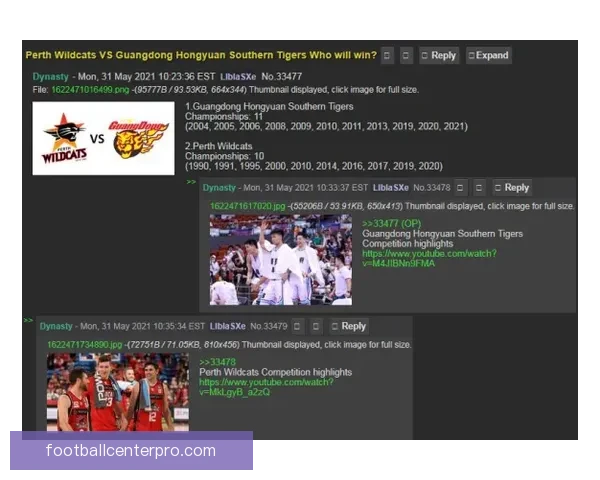The height and width of the screenshot is (480, 600).
Task: Click first square icon on post No.33479
Action: point(297,326)
